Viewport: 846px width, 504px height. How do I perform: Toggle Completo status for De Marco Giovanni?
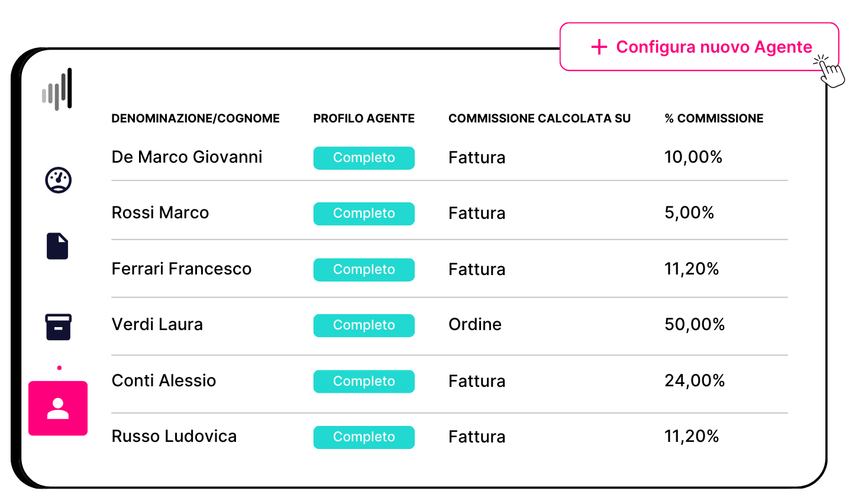[364, 158]
